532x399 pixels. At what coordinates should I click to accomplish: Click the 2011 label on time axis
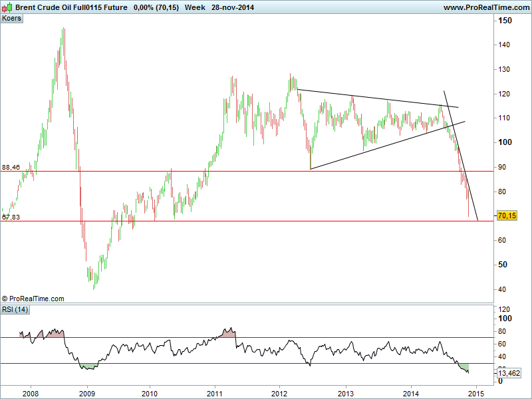pos(214,392)
